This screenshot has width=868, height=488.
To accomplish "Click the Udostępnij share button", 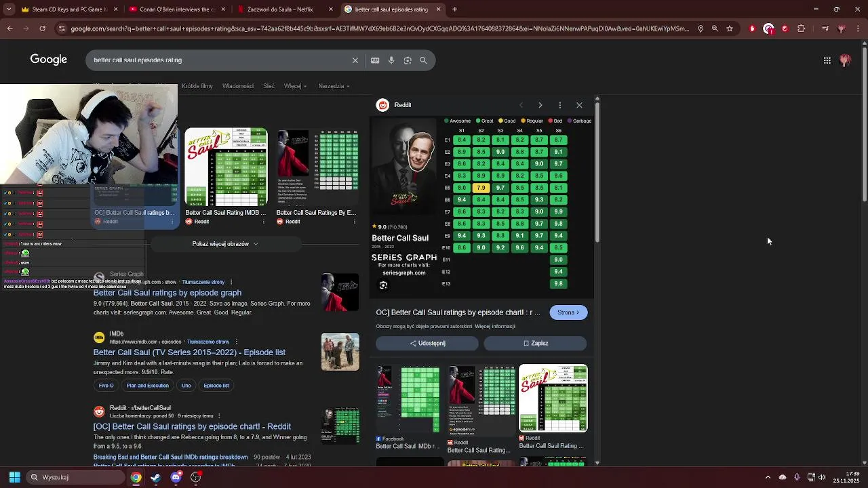I will tap(427, 344).
